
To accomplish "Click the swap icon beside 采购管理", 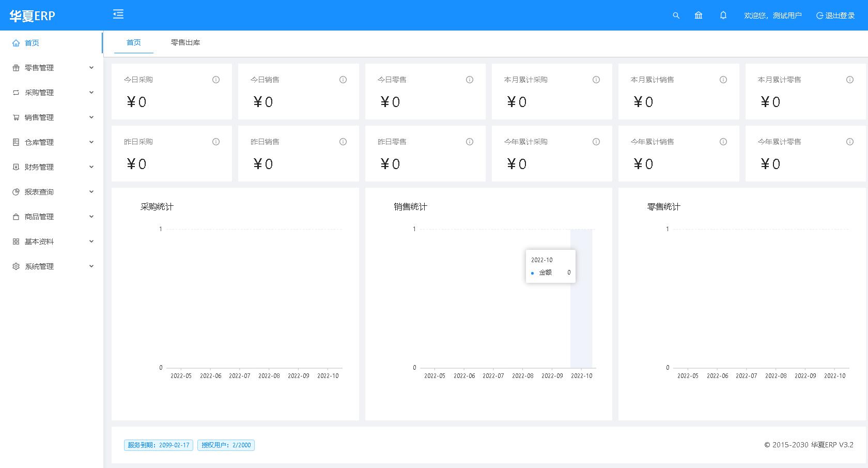I will (16, 93).
